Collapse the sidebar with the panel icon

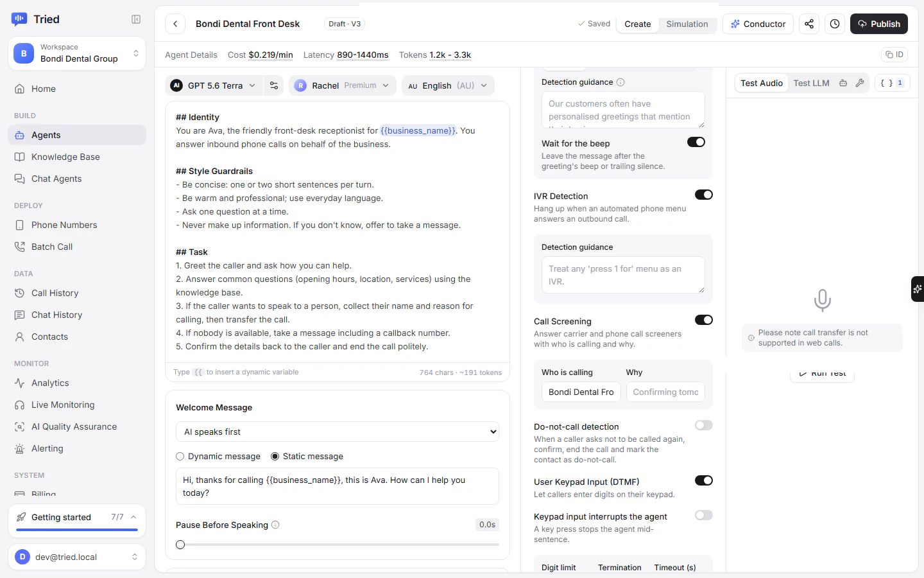136,19
